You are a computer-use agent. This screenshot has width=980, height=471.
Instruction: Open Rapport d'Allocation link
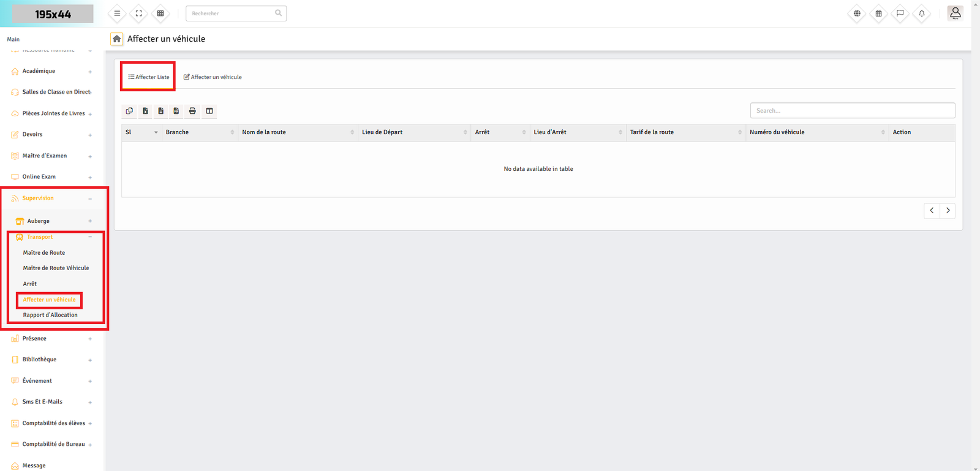click(x=50, y=315)
